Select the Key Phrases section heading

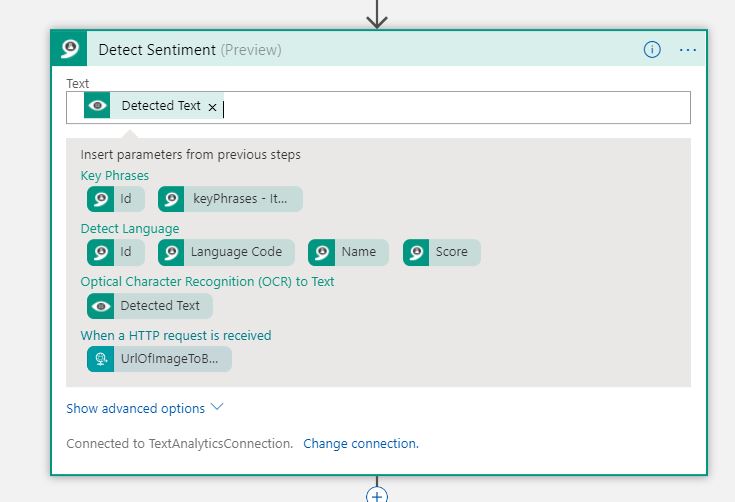point(115,175)
